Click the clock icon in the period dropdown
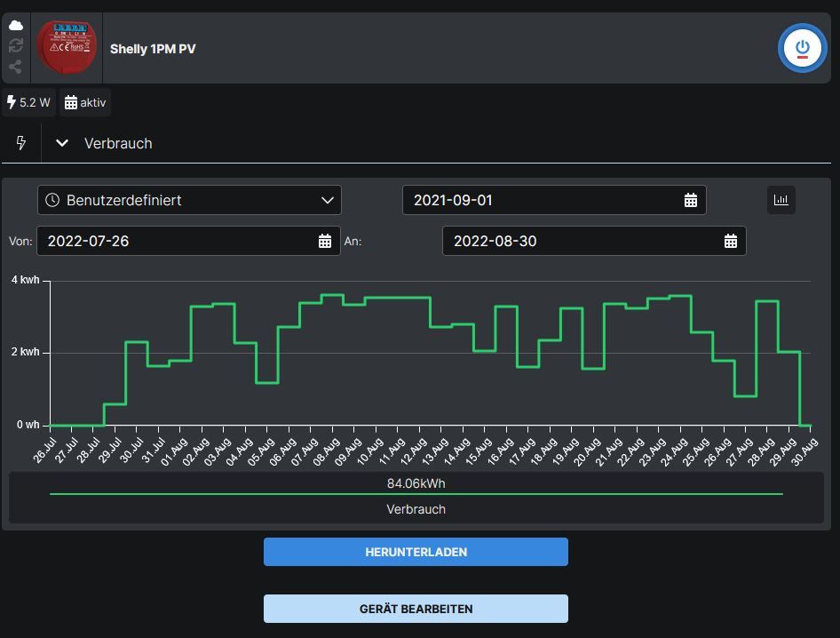This screenshot has height=638, width=840. coord(52,200)
